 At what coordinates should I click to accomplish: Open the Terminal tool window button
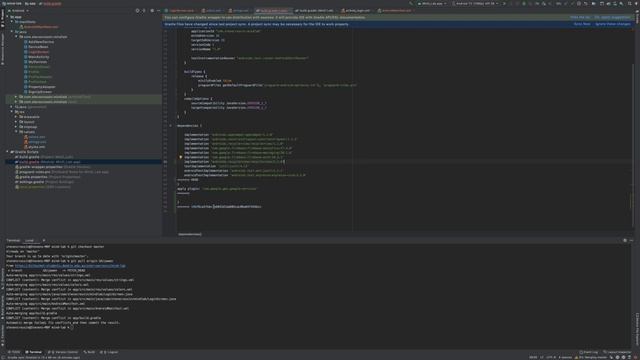(x=33, y=352)
